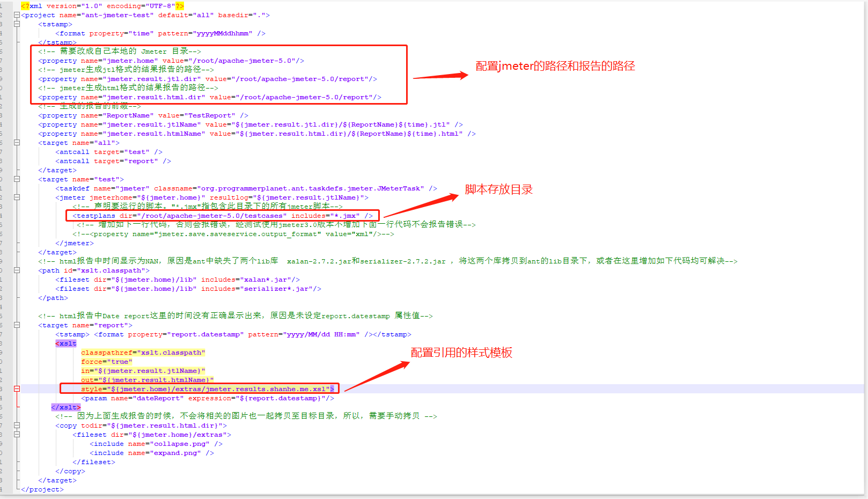This screenshot has height=499, width=868.
Task: Click the antcall target="report" line
Action: coord(113,161)
